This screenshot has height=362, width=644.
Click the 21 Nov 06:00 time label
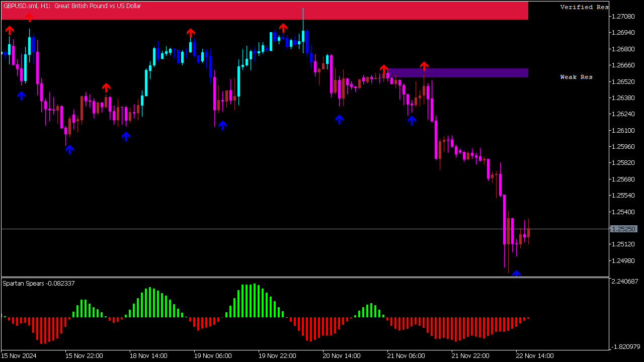click(x=406, y=356)
